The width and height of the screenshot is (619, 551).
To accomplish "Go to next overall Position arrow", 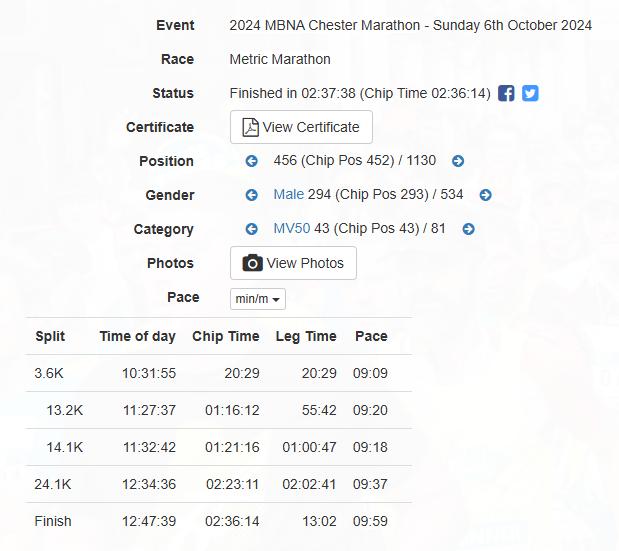I will click(x=458, y=161).
